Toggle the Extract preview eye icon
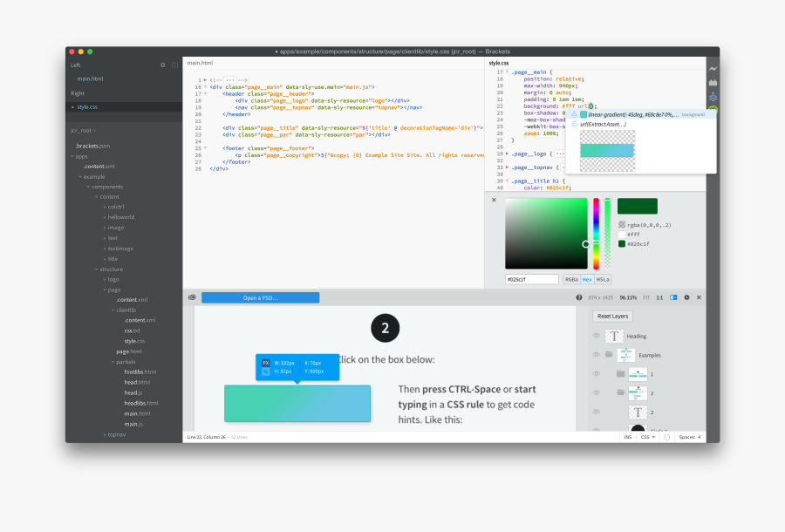785x532 pixels. tap(192, 297)
